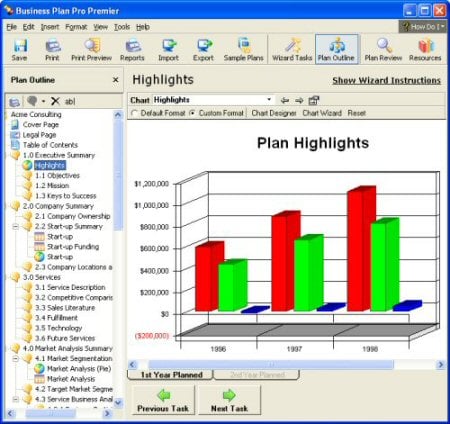Select Market Analysis (Pie) chart item
Image resolution: width=450 pixels, height=424 pixels.
[79, 369]
